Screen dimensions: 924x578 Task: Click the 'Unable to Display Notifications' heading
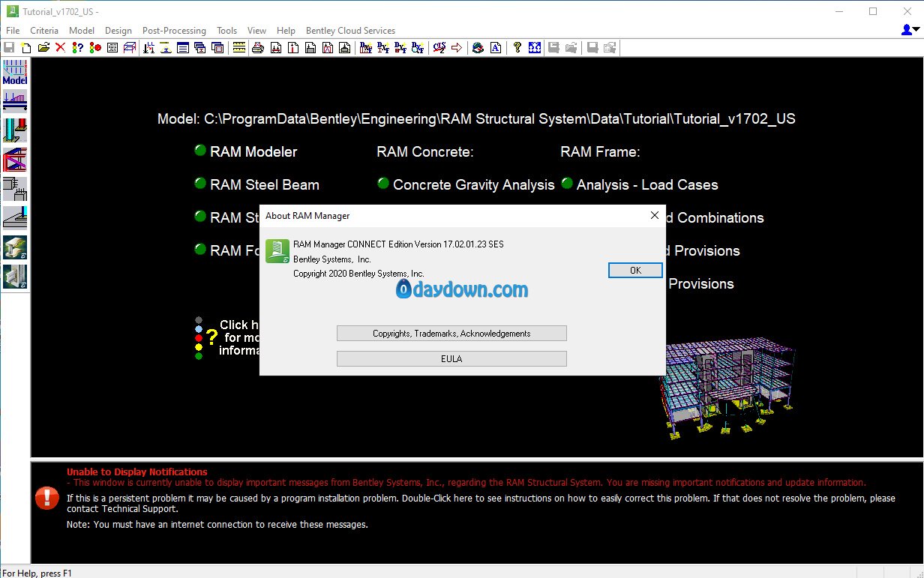137,472
